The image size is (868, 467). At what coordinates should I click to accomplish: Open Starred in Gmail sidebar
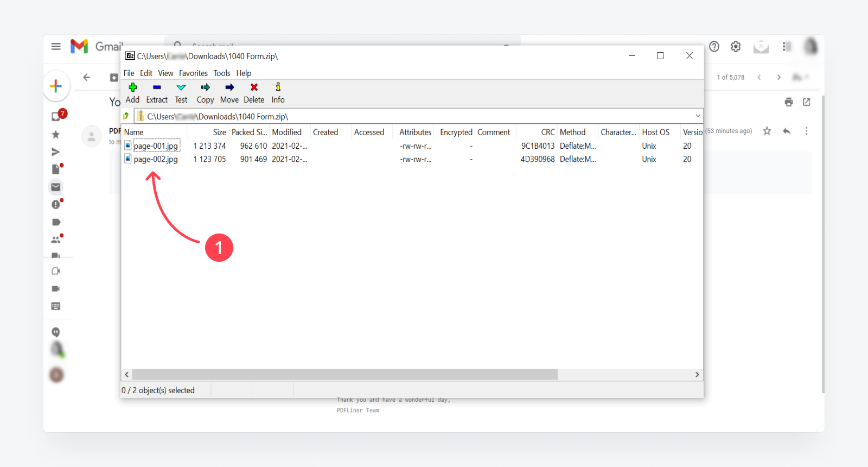pos(55,135)
